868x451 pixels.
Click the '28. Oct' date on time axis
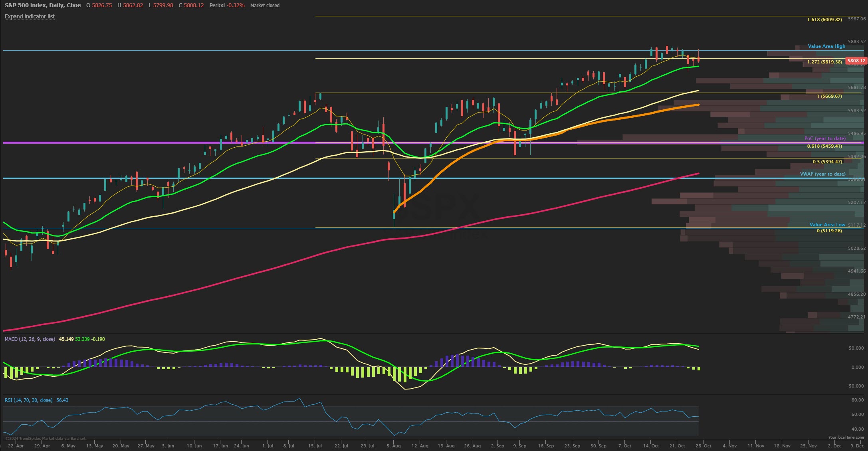tap(704, 446)
